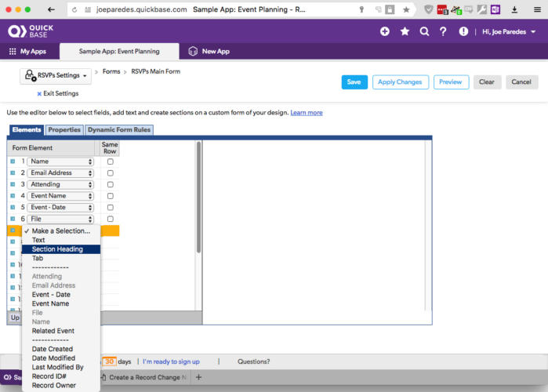This screenshot has width=548, height=392.
Task: Choose Last Modified By from the list
Action: (x=61, y=367)
